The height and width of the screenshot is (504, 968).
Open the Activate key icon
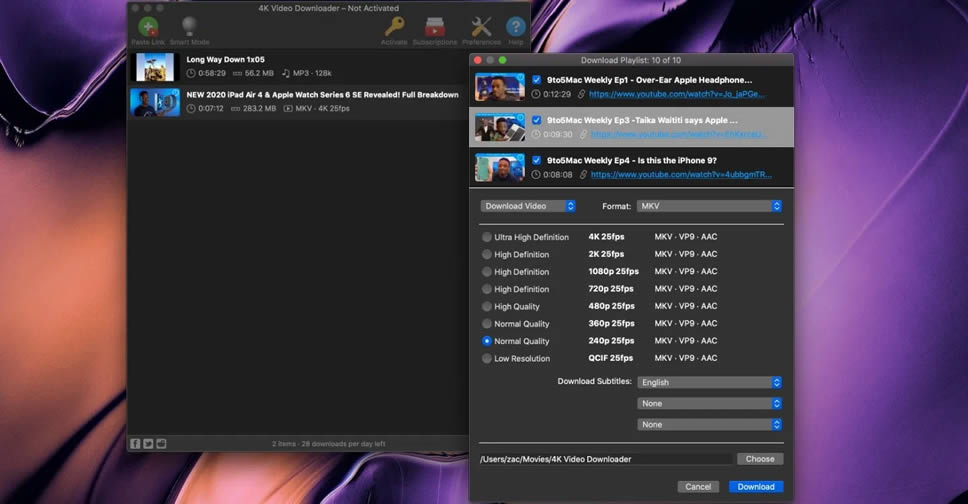(394, 27)
